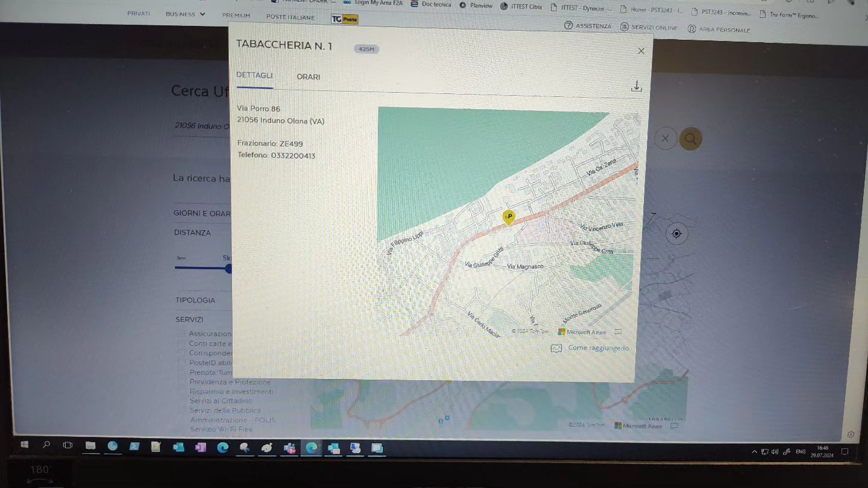Click the search address input field
Image resolution: width=868 pixels, height=488 pixels.
(x=202, y=127)
